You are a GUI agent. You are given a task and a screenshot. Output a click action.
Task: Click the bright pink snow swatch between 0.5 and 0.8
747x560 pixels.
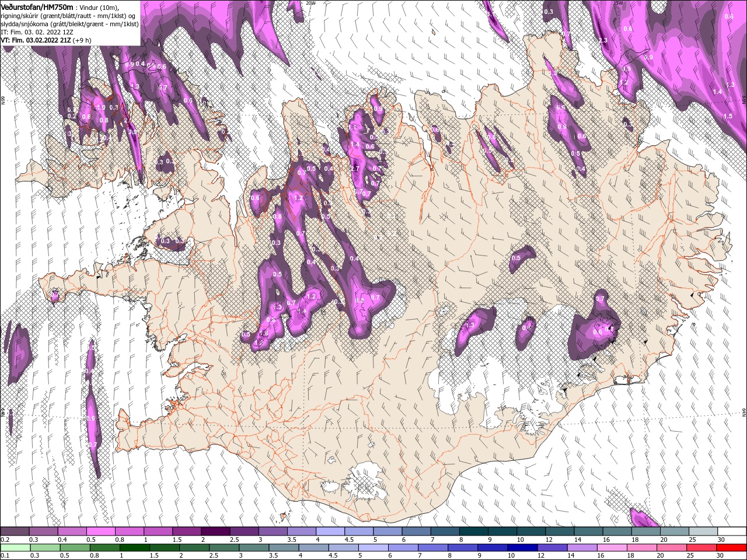101,531
